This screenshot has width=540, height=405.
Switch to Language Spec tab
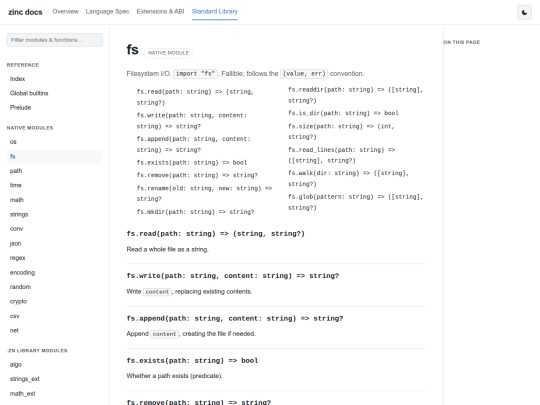[x=107, y=11]
